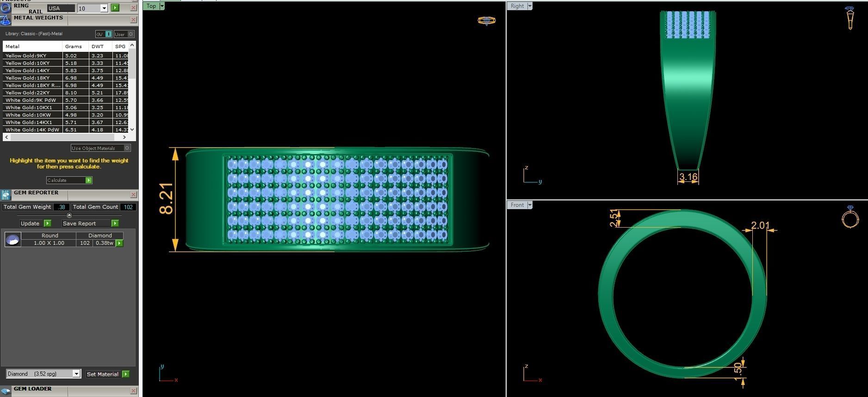Click the green arrow on the 0.38tw gem row
868x397 pixels.
(x=119, y=243)
